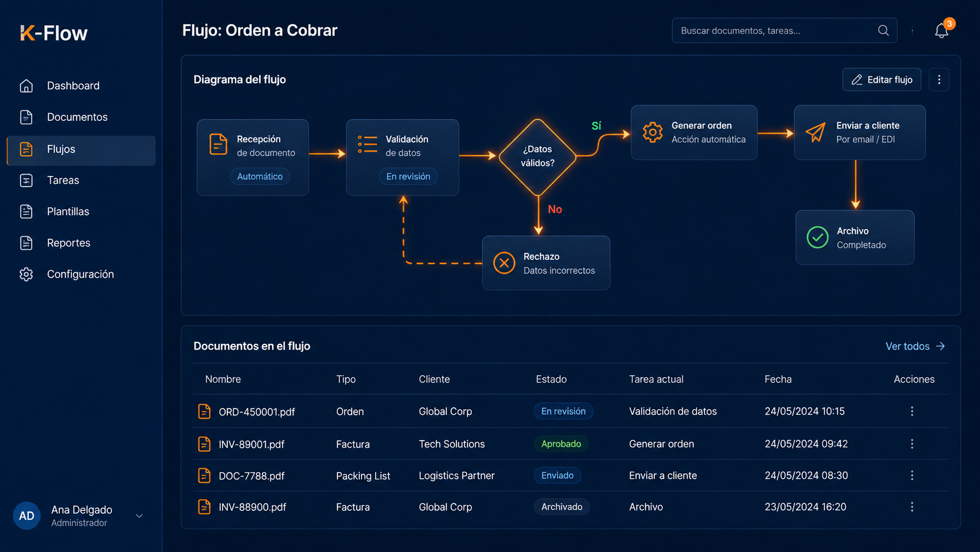Click the Plantillas sidebar icon
This screenshot has height=552, width=980.
(26, 211)
